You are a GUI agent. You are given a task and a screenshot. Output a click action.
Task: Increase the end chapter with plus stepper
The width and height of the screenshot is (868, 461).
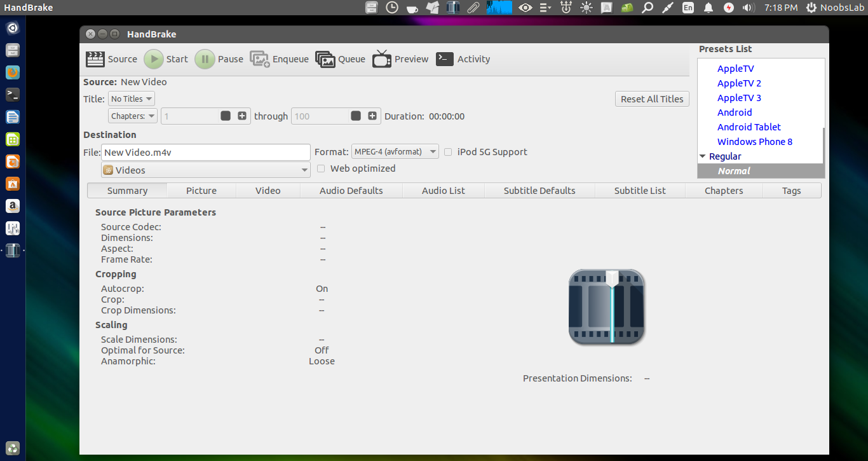pyautogui.click(x=372, y=116)
